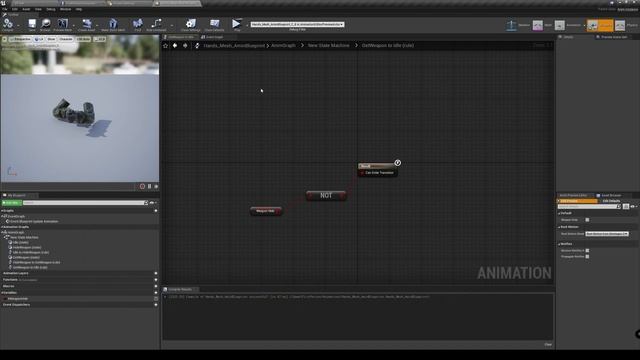Click the My Blueprint search field
This screenshot has width=640, height=360.
(x=85, y=203)
